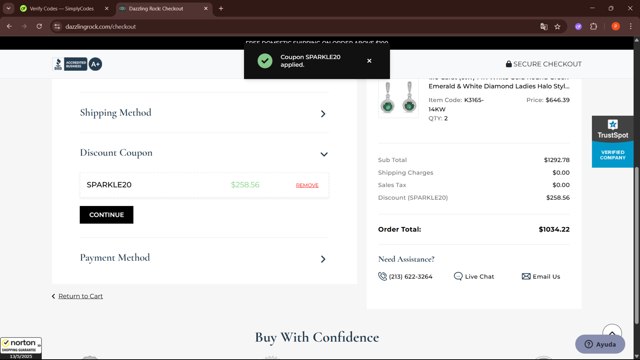Click the BBB Accredited Business A+ badge
640x360 pixels.
[78, 64]
